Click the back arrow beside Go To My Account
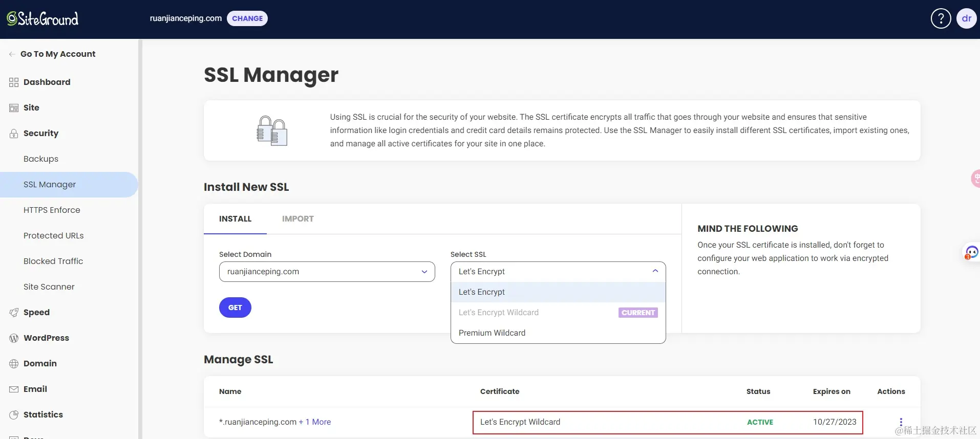The height and width of the screenshot is (439, 980). point(12,54)
